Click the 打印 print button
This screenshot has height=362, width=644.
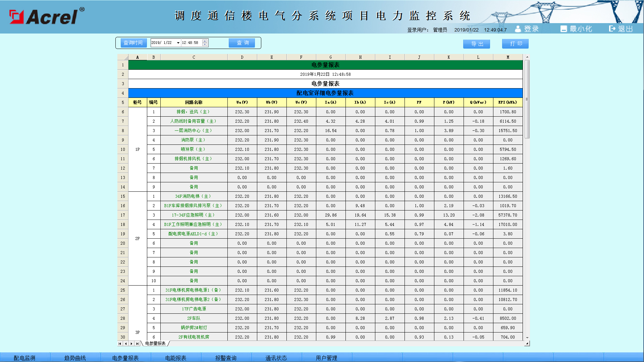pos(515,44)
